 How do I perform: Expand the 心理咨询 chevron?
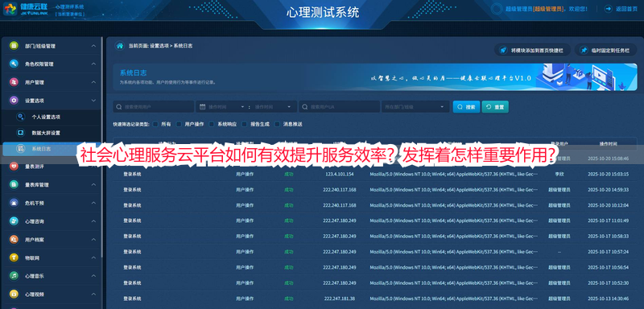point(93,221)
